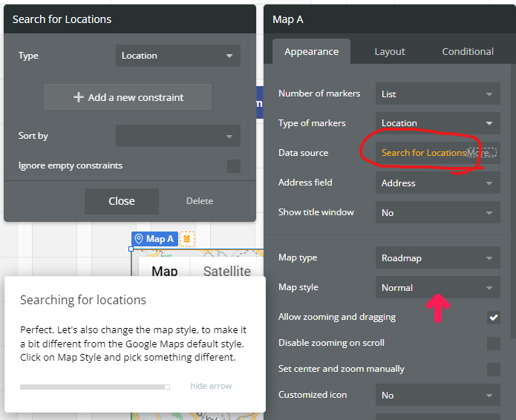Click Add a new constraint button
The height and width of the screenshot is (420, 516).
(x=128, y=97)
